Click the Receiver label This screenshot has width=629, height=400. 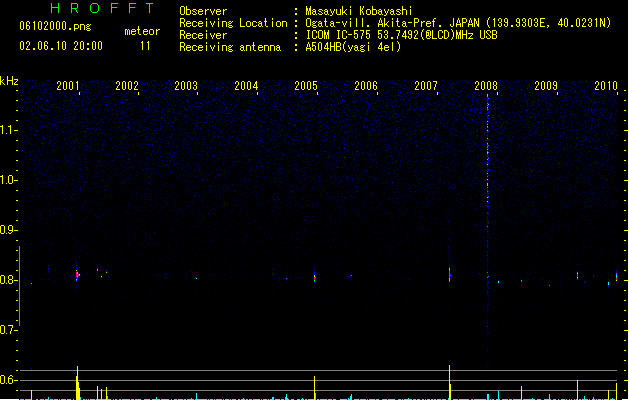203,35
